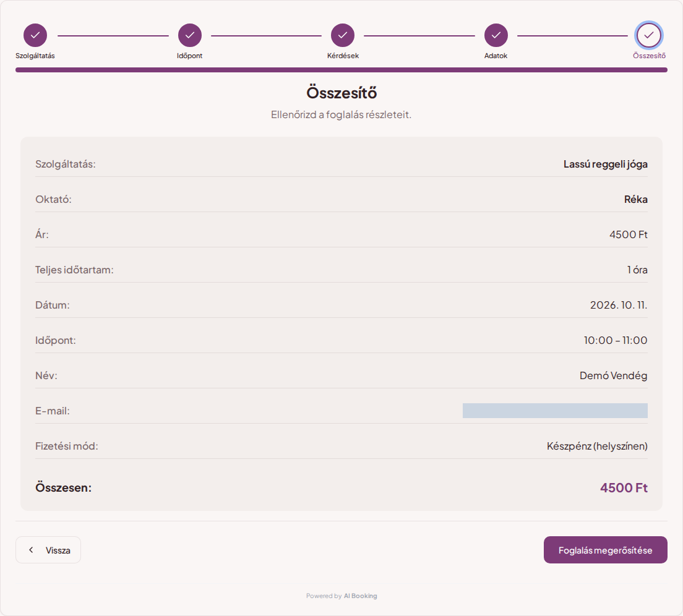
Task: Click the purple total '4500 Ft' in Összesen
Action: (624, 487)
